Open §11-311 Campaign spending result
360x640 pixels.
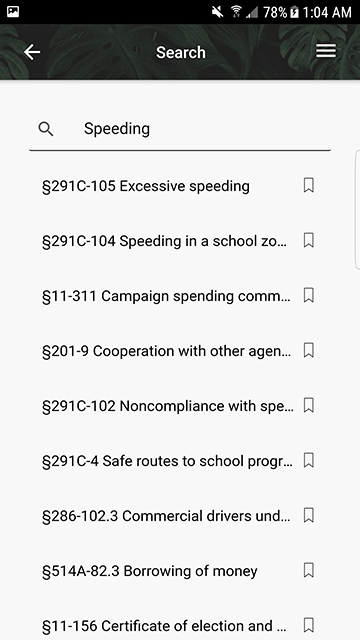pyautogui.click(x=166, y=296)
